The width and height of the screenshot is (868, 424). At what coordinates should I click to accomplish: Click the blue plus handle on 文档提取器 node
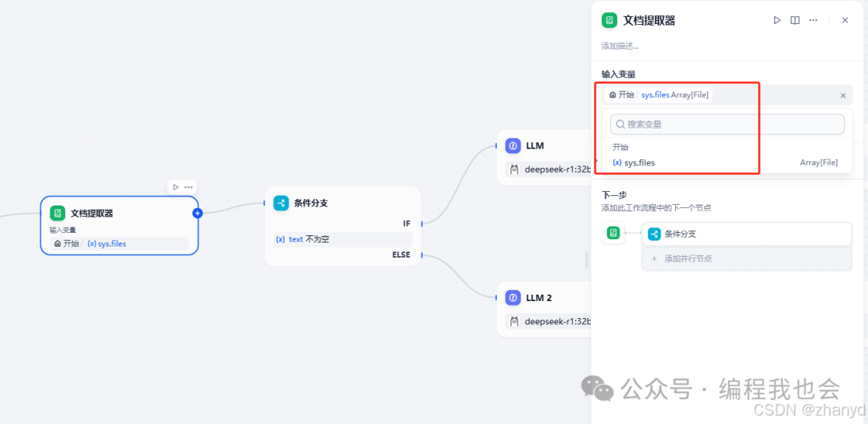point(198,213)
